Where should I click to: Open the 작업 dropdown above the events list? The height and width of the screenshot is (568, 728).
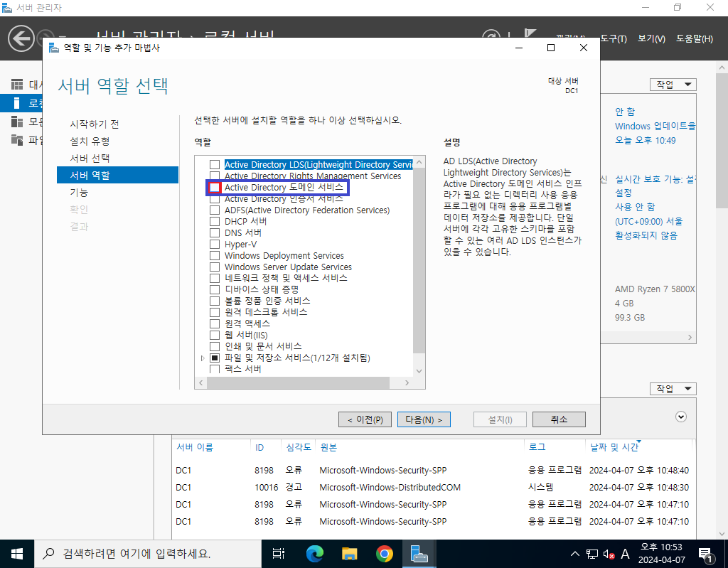[673, 389]
